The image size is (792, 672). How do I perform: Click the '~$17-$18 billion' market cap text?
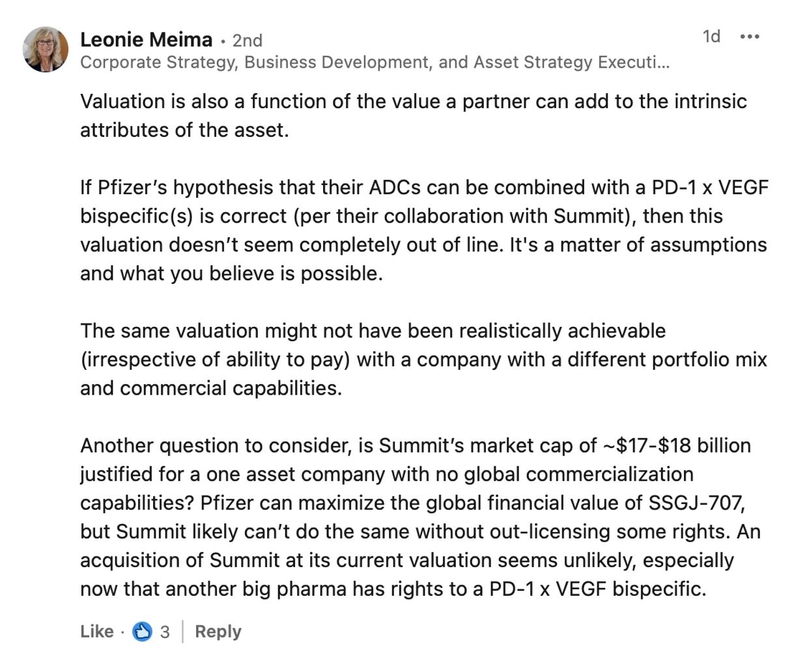[x=677, y=445]
